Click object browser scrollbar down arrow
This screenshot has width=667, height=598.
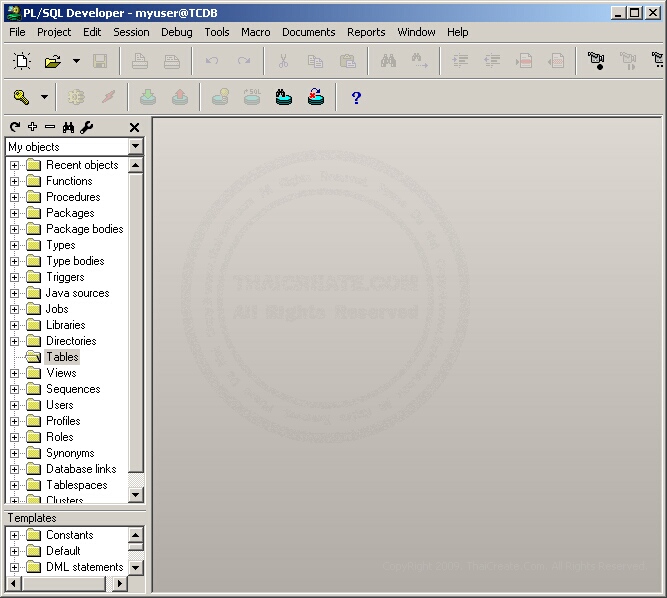click(136, 494)
